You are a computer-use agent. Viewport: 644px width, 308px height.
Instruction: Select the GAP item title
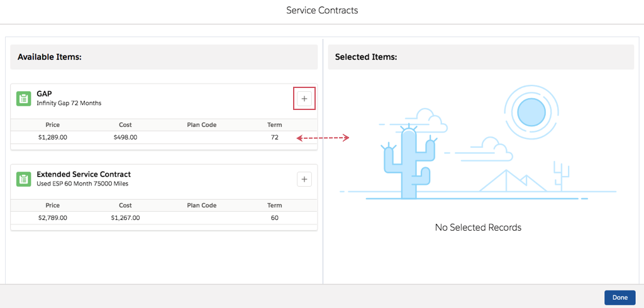tap(45, 94)
